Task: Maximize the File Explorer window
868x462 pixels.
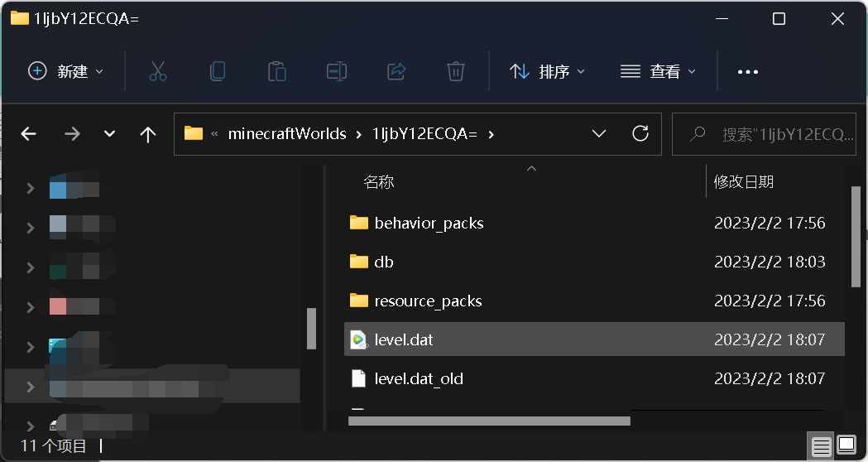Action: tap(779, 19)
